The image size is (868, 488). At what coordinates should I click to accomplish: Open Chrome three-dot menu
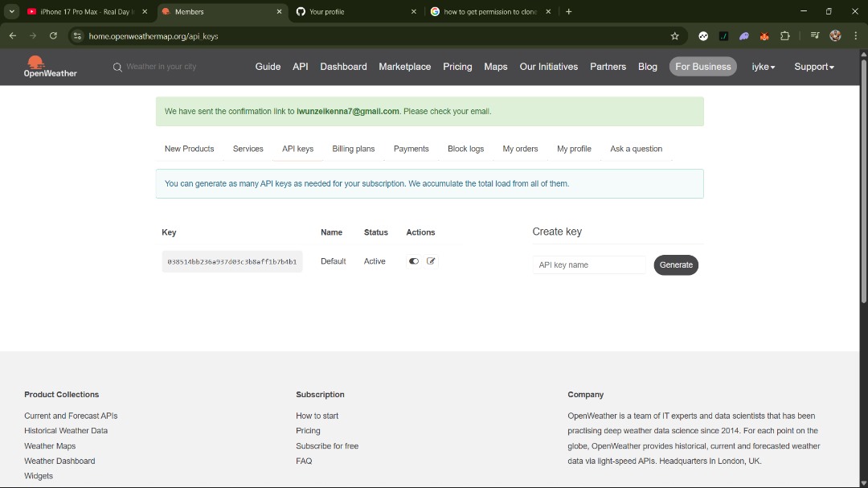855,36
